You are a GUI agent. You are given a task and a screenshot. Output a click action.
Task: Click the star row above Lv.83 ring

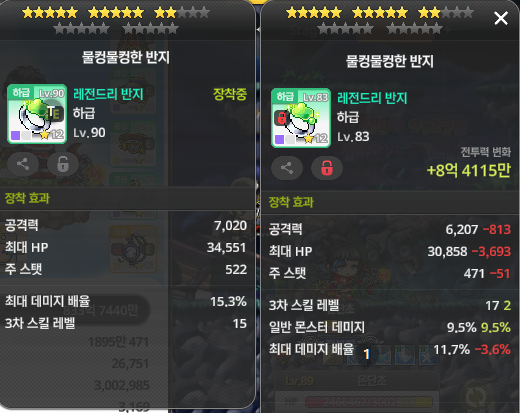[380, 21]
